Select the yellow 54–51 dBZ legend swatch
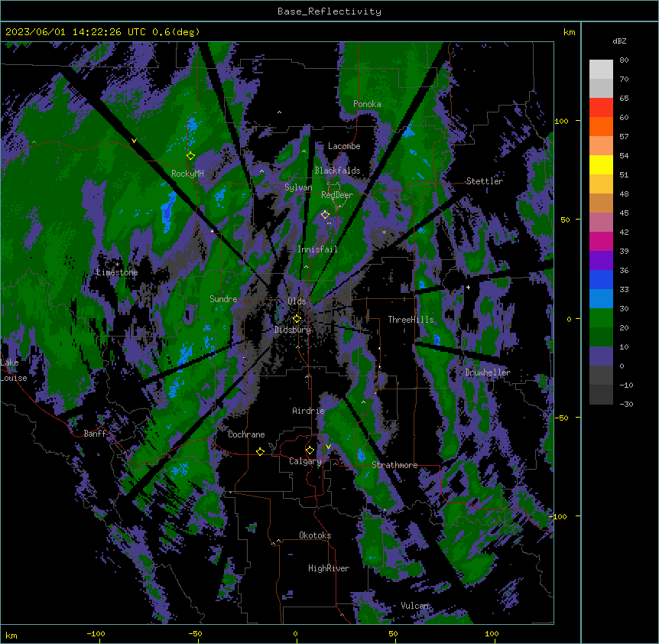Screen dimensions: 659x644 (x=601, y=164)
